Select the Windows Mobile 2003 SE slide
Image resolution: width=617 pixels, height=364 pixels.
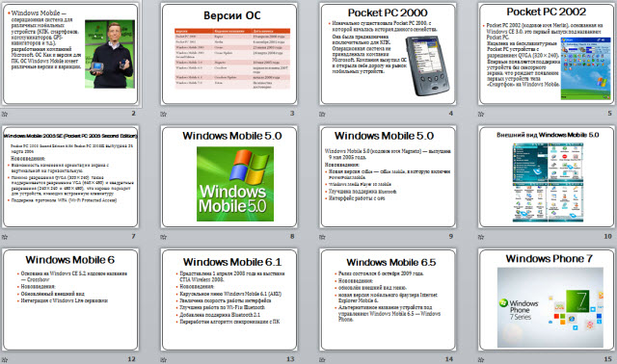coord(70,177)
